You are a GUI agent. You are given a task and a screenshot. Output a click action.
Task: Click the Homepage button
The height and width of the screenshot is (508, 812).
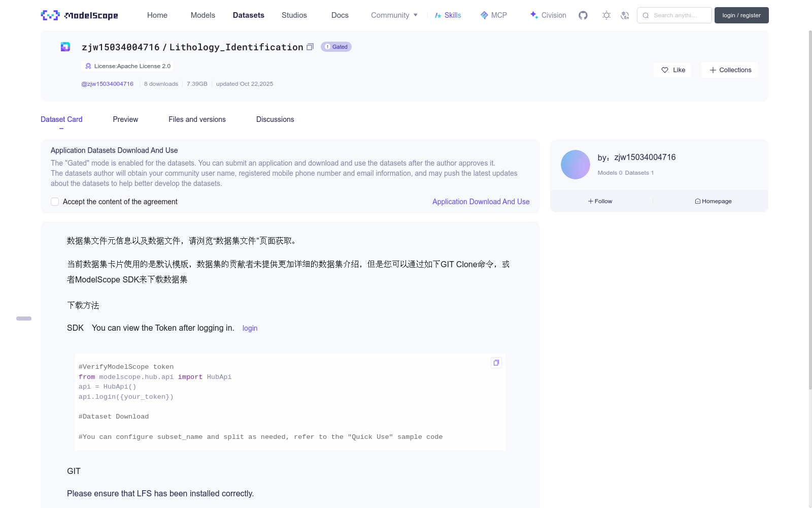[x=713, y=201]
